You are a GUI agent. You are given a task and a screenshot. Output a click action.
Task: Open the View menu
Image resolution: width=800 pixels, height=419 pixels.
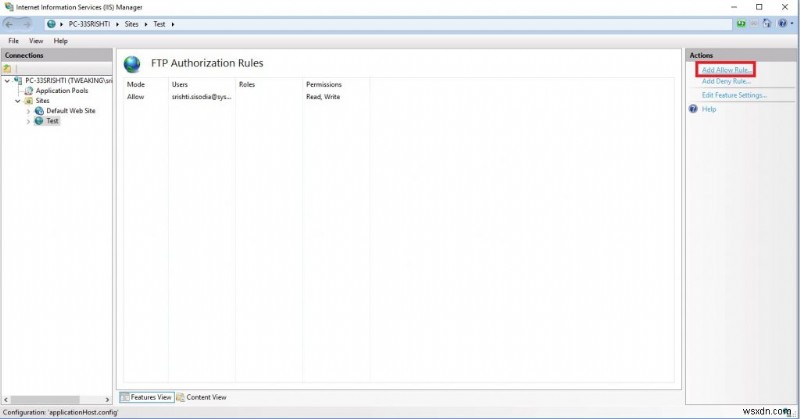pos(36,41)
